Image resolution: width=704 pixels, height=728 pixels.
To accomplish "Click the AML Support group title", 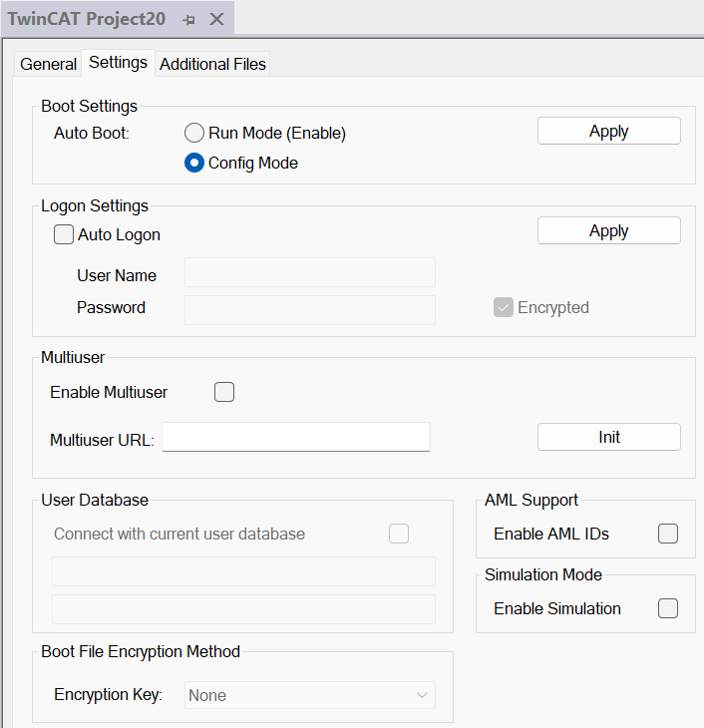I will 531,501.
